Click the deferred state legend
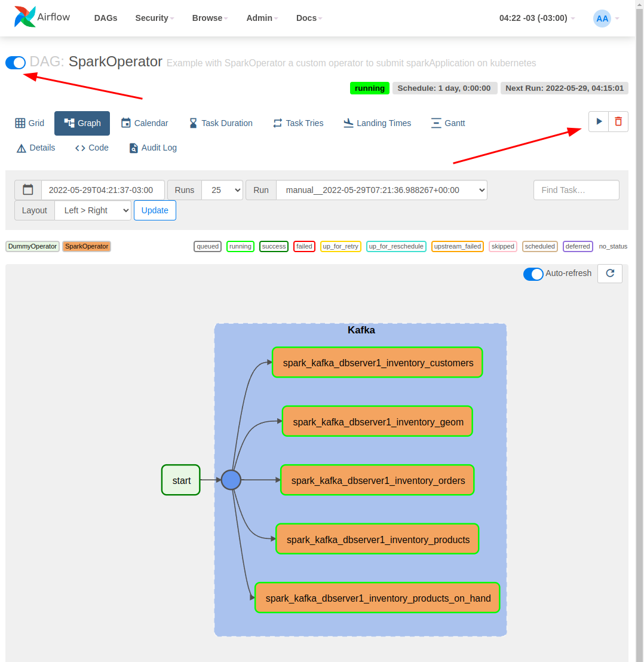The width and height of the screenshot is (644, 662). 578,247
